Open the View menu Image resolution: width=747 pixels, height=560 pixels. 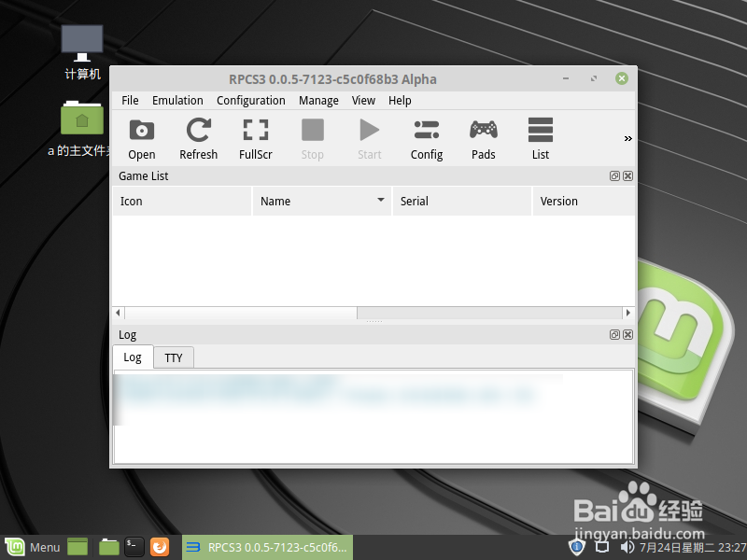pos(363,101)
